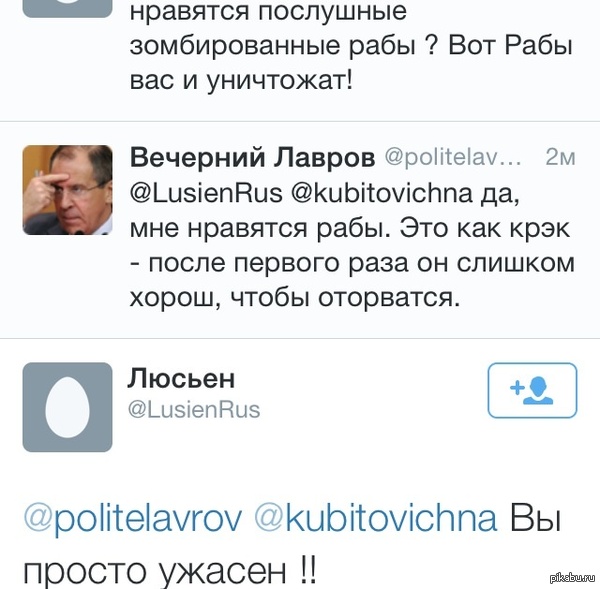Viewport: 600px width, 589px height.
Task: Open @kubitovichna mention in the bottom reply
Action: click(376, 519)
